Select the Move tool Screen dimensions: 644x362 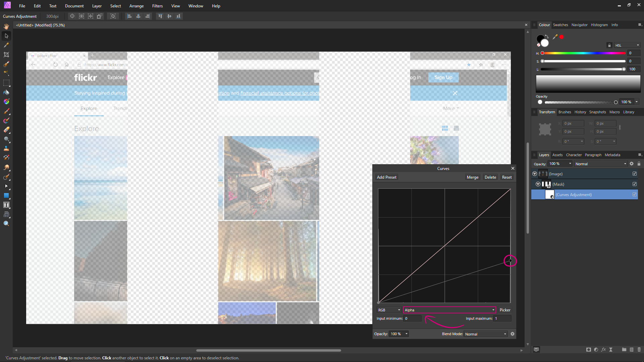tap(6, 36)
